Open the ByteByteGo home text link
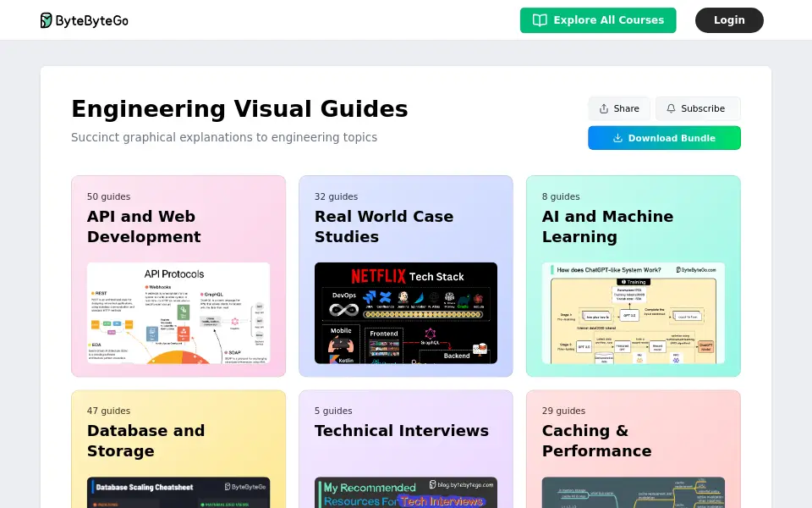Image resolution: width=812 pixels, height=508 pixels. tap(91, 20)
